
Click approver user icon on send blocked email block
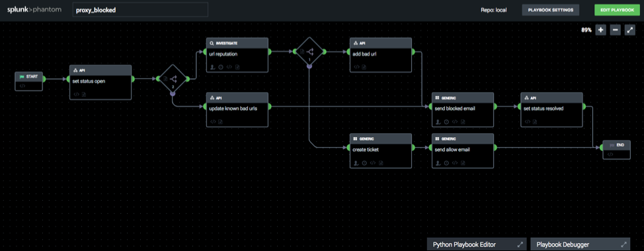(x=438, y=122)
